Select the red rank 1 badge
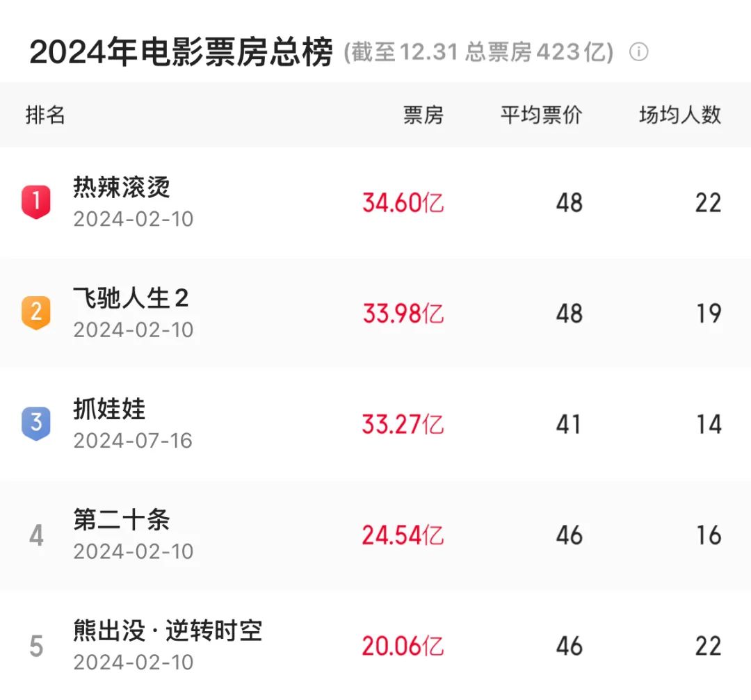The image size is (751, 700). (36, 202)
